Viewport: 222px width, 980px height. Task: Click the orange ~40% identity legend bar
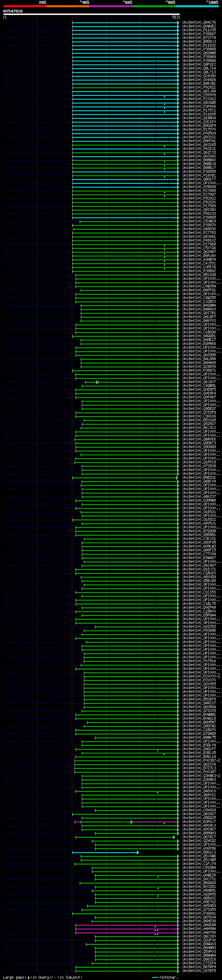click(x=68, y=6)
